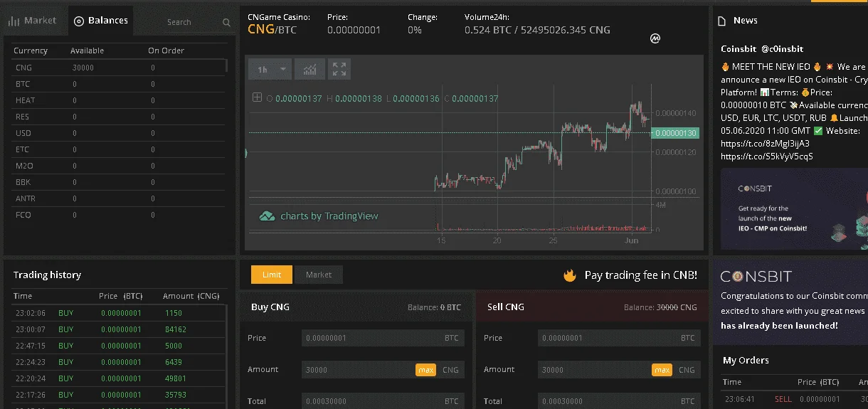The width and height of the screenshot is (868, 409).
Task: Open the charts by TradingView link
Action: [319, 216]
